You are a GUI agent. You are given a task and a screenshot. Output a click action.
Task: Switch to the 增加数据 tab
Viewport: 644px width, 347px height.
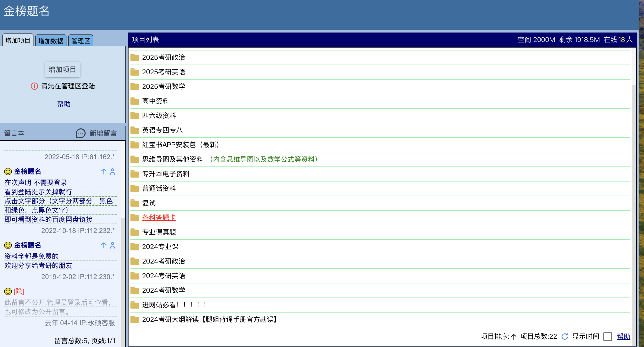click(51, 41)
